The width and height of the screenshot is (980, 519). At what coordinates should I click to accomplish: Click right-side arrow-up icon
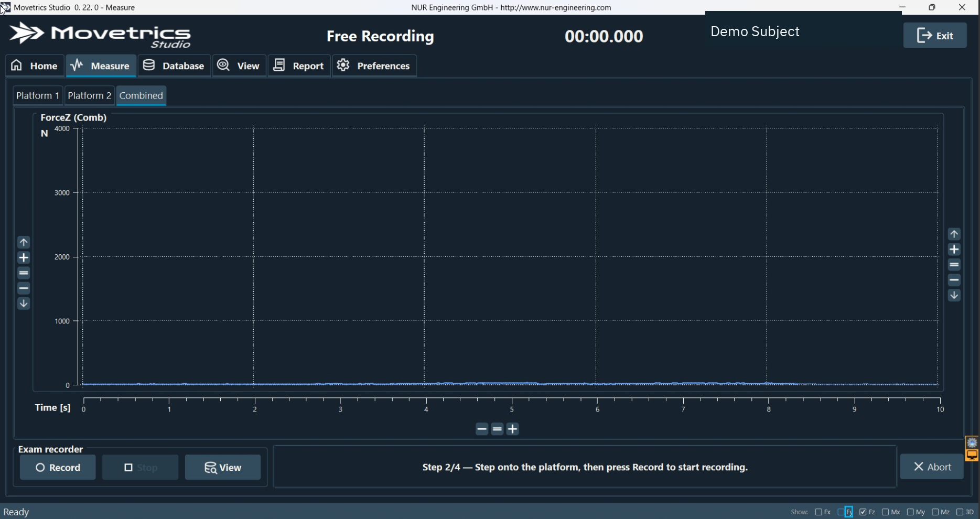tap(954, 234)
